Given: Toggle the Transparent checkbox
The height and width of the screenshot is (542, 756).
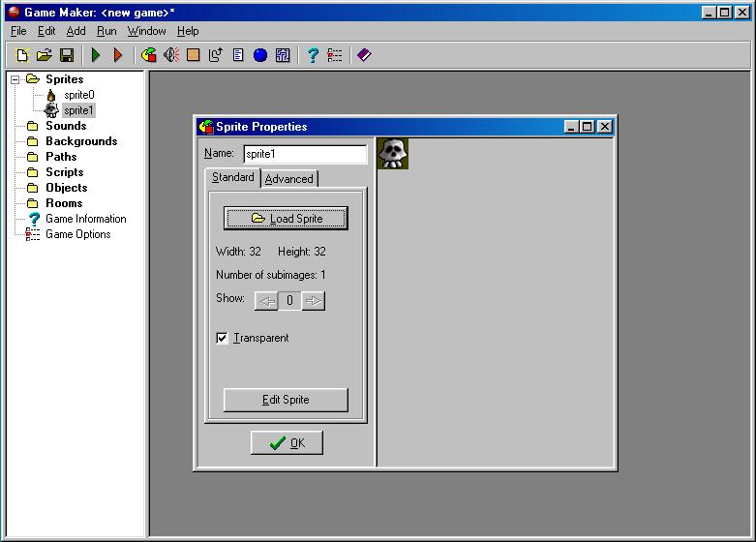Looking at the screenshot, I should tap(223, 338).
